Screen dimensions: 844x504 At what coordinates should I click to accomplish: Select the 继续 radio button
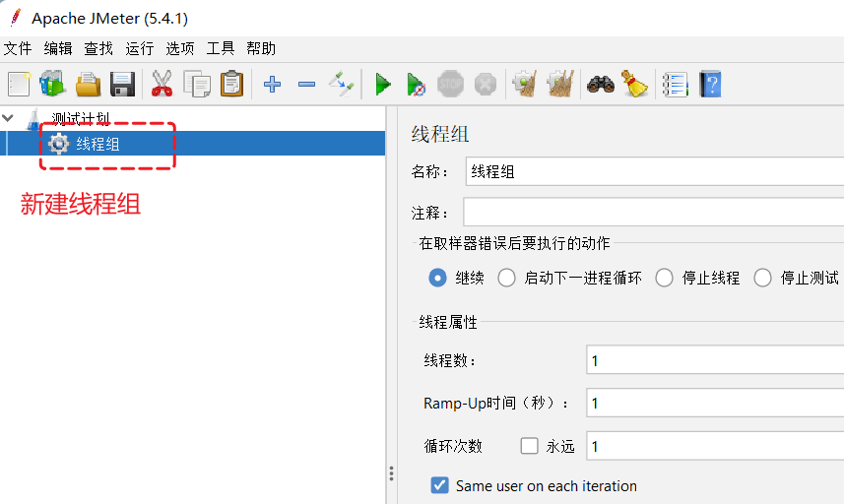click(x=437, y=279)
